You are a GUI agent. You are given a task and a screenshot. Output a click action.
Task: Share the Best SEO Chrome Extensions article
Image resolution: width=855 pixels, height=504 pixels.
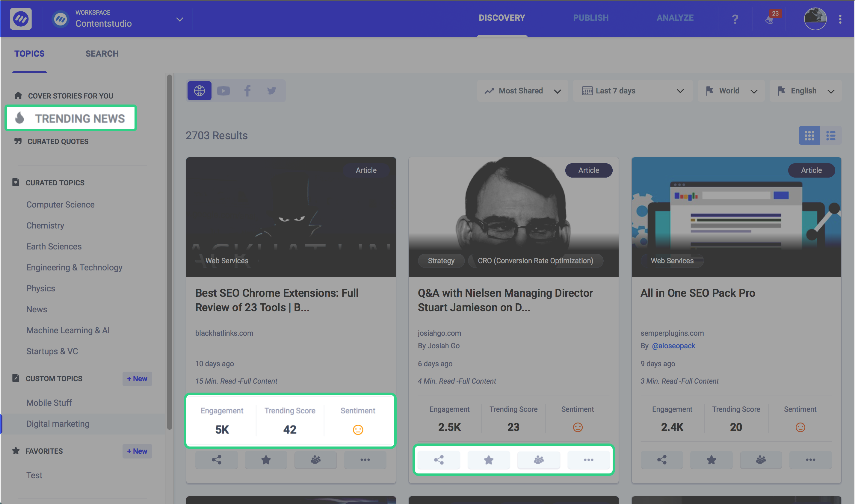217,460
